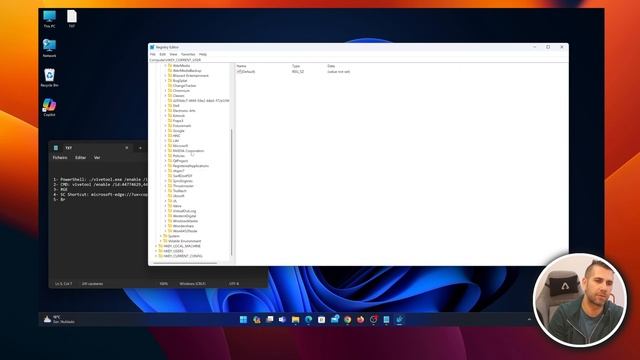The width and height of the screenshot is (640, 360).
Task: Switch to Notepad taskbar icon
Action: point(386,320)
